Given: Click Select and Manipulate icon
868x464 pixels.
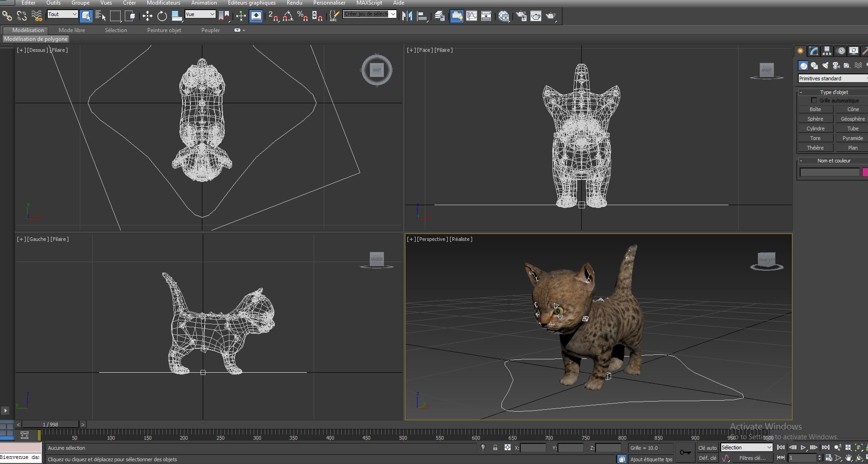Looking at the screenshot, I should [241, 16].
